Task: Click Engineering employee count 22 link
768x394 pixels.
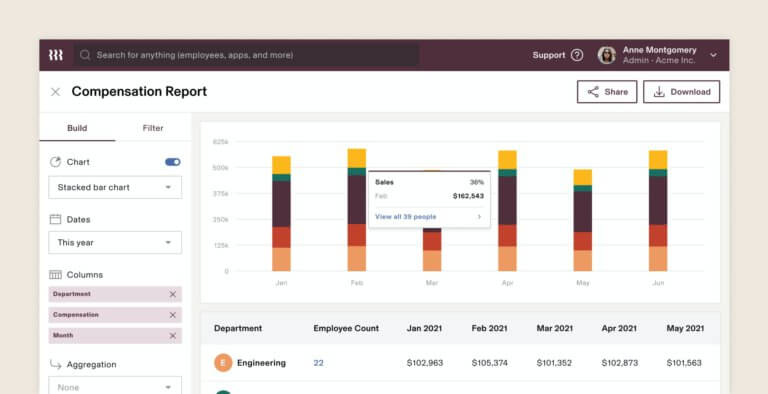Action: [318, 363]
